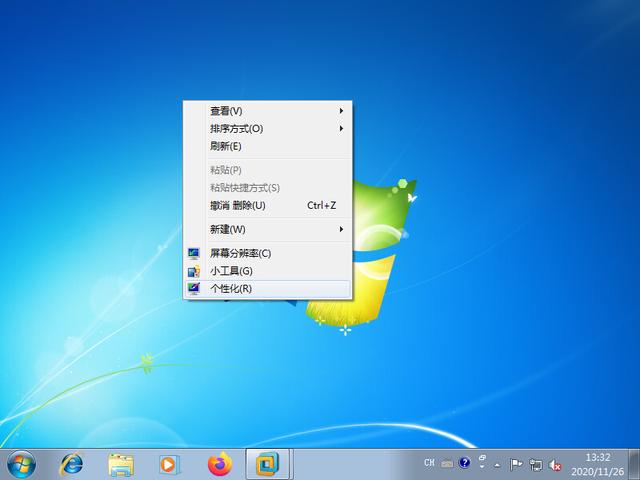Click the gadgets icon beside 小工具

(x=193, y=271)
